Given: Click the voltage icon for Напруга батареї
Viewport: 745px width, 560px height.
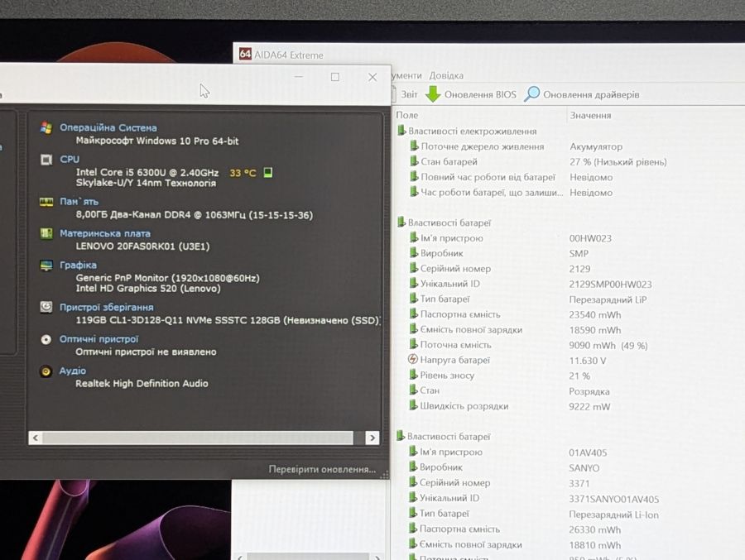Looking at the screenshot, I should coord(413,360).
